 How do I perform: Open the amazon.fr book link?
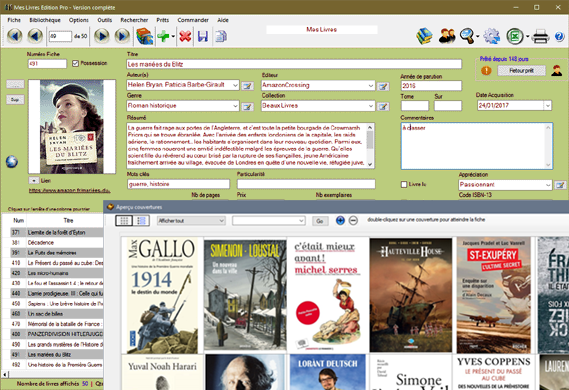click(69, 190)
